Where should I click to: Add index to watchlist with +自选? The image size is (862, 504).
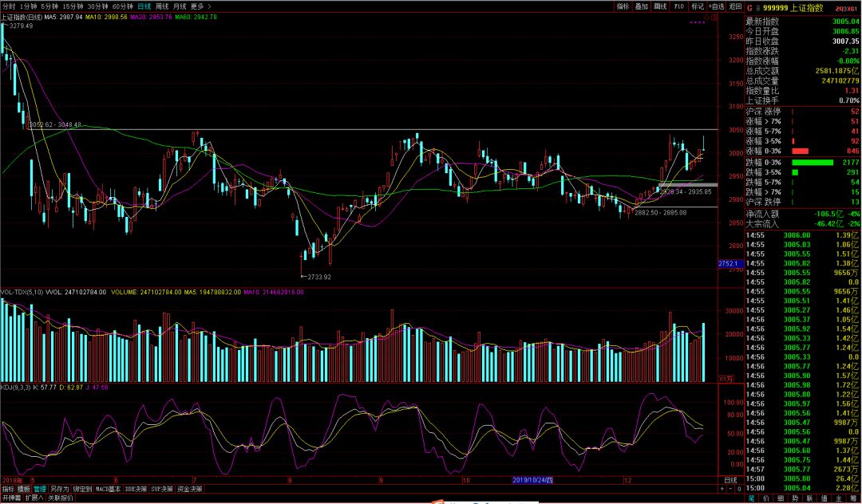point(717,6)
